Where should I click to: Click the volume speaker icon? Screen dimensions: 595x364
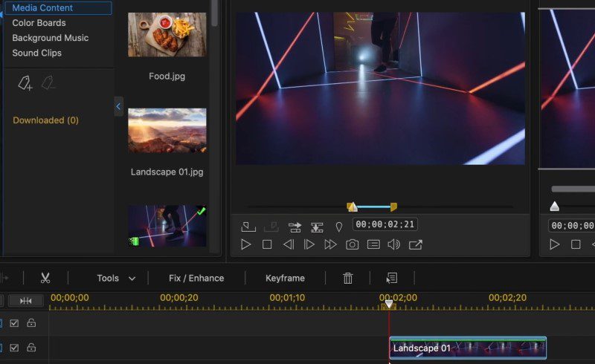(394, 244)
